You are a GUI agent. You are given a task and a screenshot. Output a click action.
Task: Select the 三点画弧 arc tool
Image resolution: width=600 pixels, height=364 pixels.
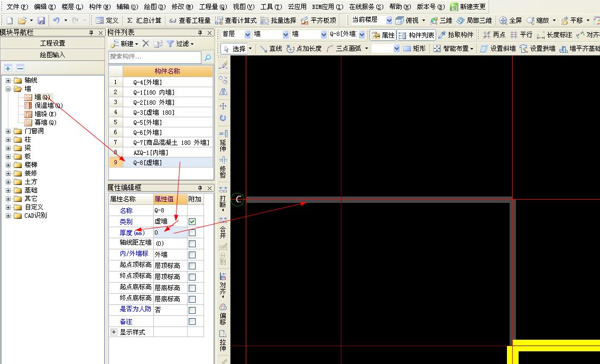coord(344,49)
